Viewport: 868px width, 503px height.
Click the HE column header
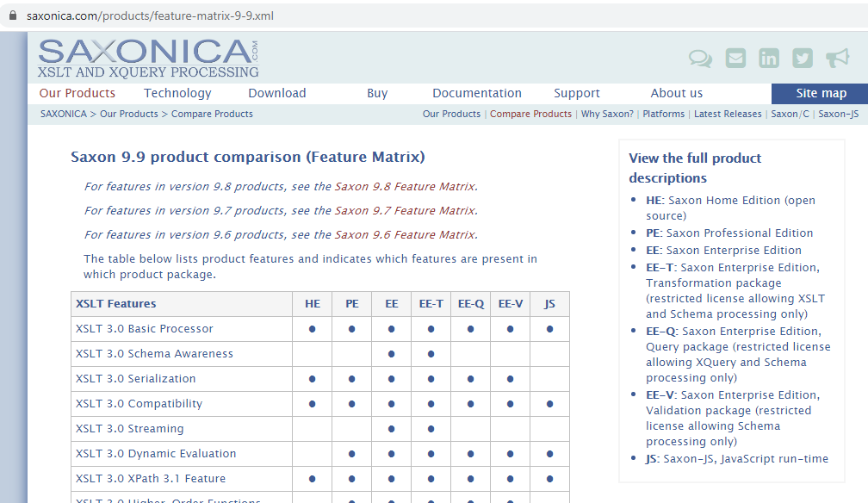pos(313,304)
